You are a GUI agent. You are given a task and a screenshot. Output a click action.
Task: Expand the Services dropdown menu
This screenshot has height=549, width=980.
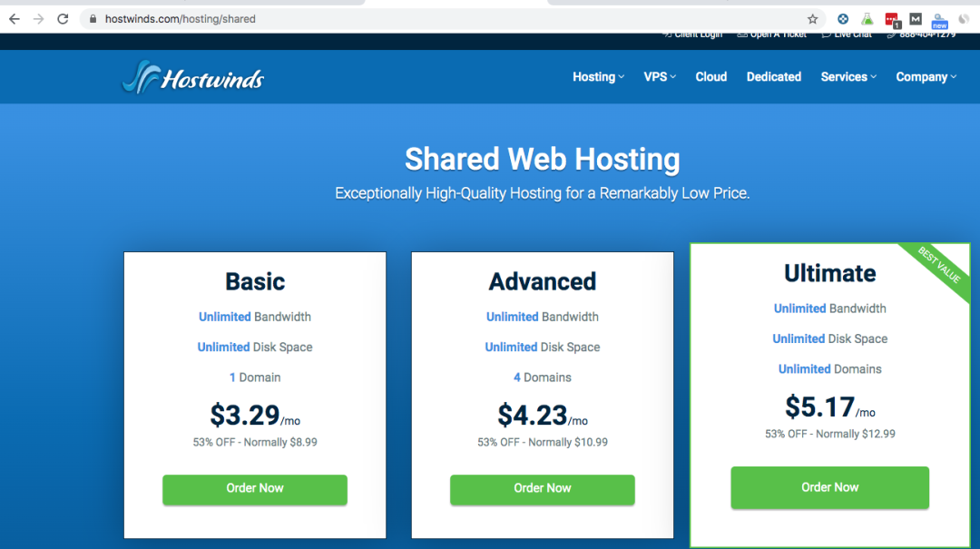(848, 77)
